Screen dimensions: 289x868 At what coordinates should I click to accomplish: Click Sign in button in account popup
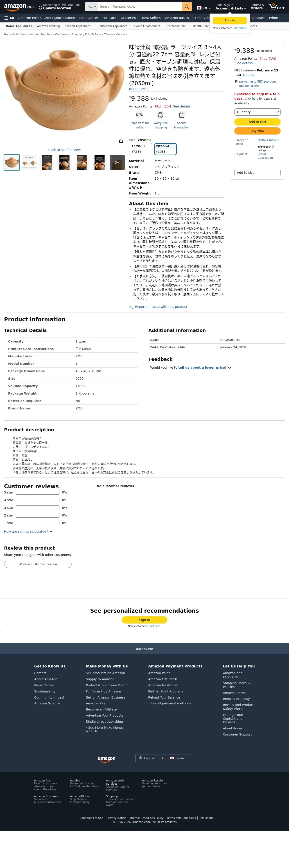pos(230,21)
